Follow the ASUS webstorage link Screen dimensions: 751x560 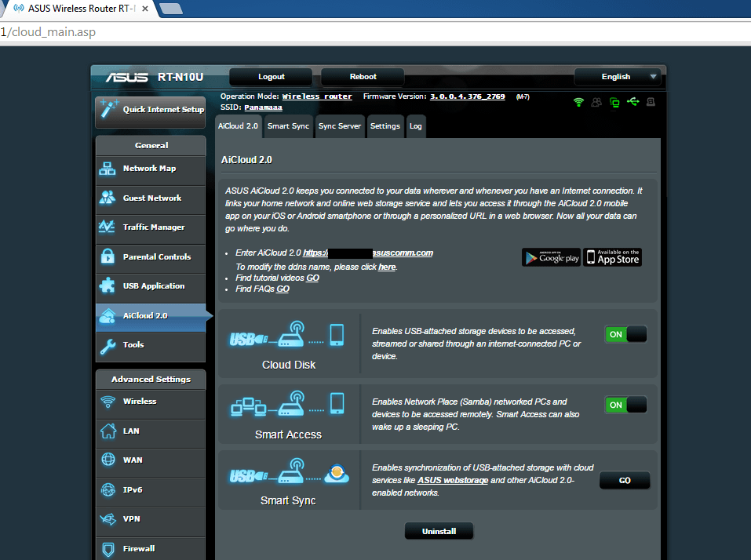pyautogui.click(x=452, y=480)
